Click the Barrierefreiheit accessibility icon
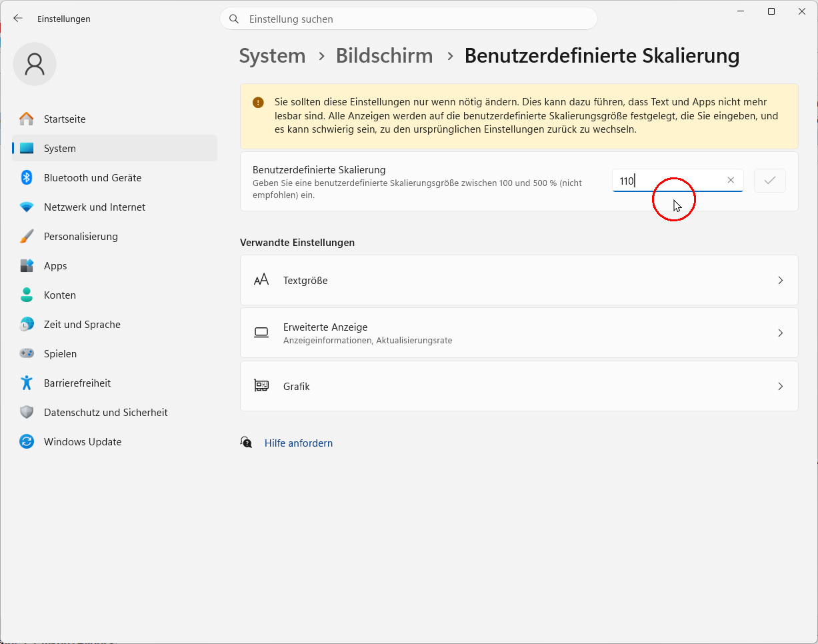This screenshot has height=644, width=818. pyautogui.click(x=27, y=383)
